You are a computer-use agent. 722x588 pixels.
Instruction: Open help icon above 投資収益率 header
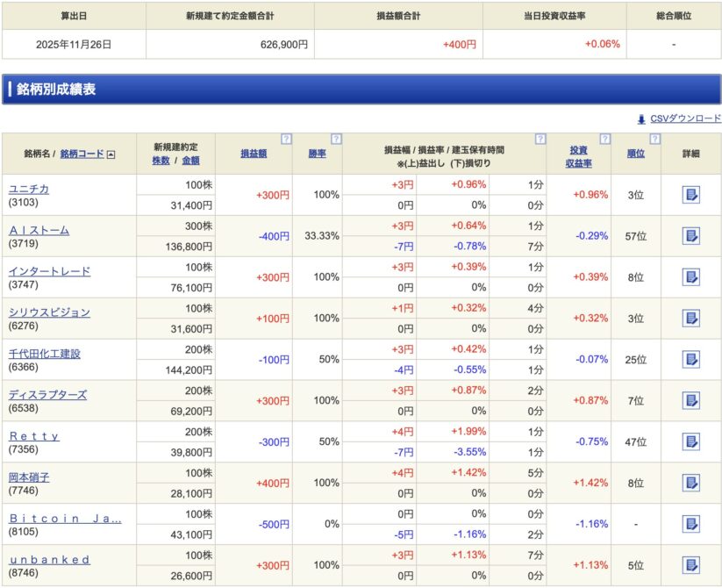click(x=604, y=139)
